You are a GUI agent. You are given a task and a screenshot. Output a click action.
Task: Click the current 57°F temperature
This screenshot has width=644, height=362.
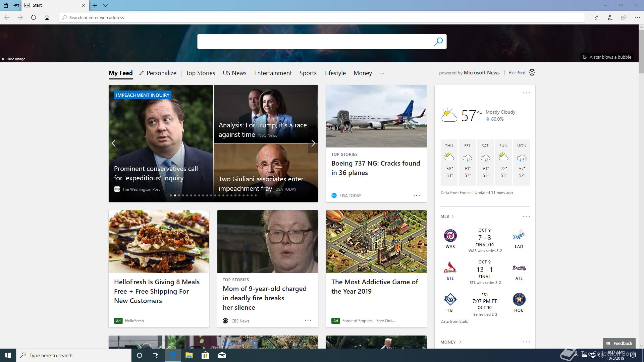[x=472, y=116]
